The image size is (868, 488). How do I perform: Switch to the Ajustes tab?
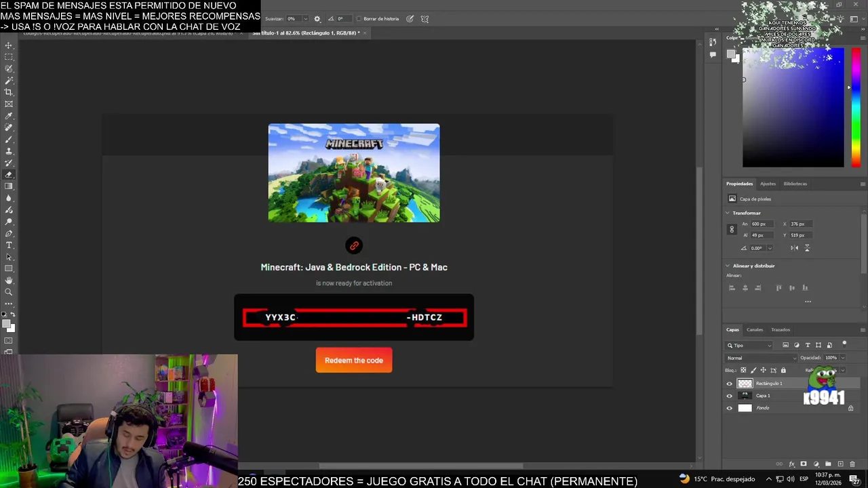tap(768, 184)
